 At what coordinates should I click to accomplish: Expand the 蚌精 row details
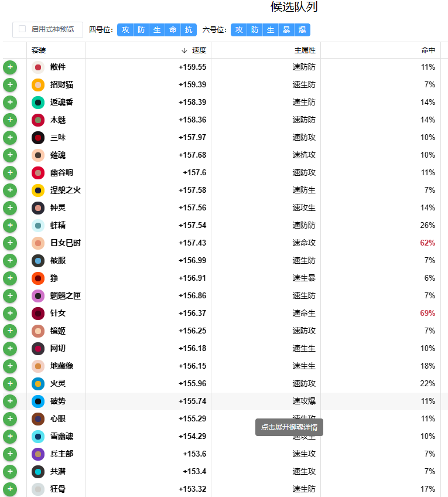(x=225, y=226)
